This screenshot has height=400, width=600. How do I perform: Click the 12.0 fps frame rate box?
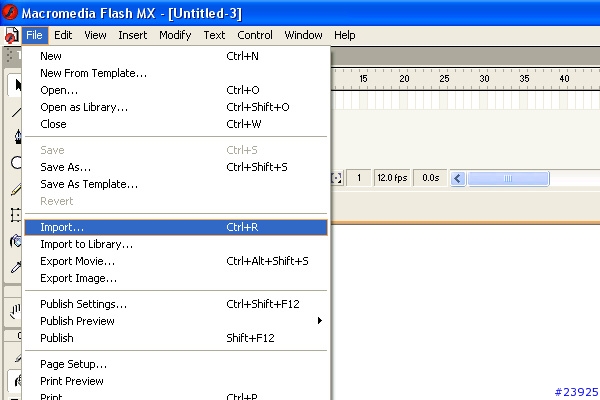[x=392, y=178]
